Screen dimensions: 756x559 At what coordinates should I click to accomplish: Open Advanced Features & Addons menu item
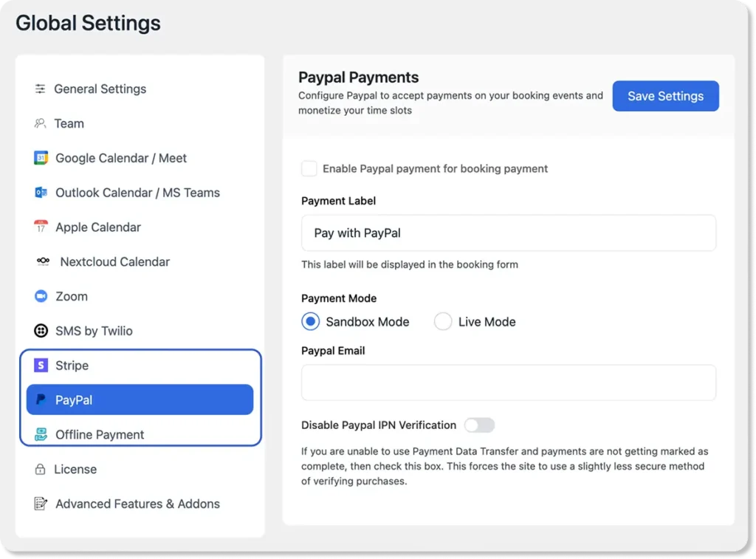pos(137,504)
